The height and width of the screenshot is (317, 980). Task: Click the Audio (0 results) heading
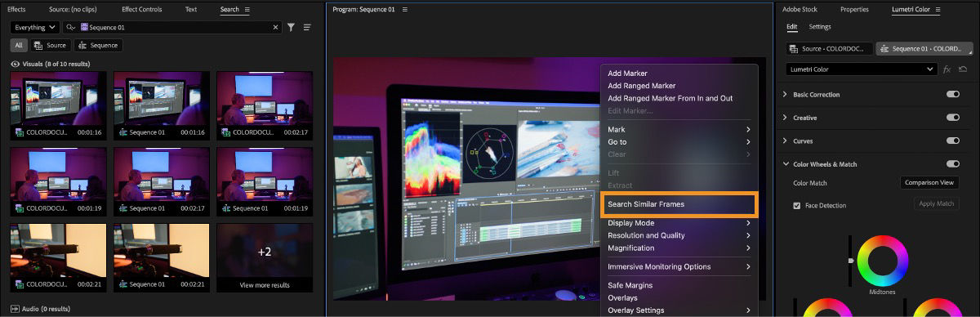pyautogui.click(x=46, y=309)
